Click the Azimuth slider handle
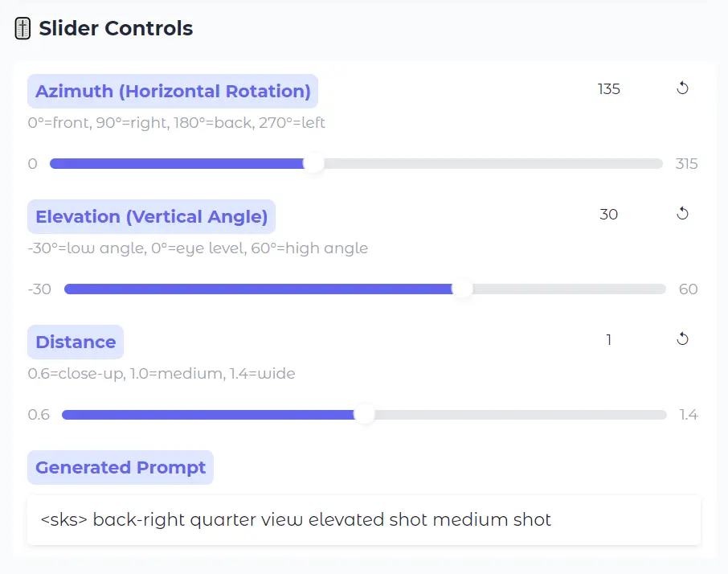The image size is (728, 574). 314,163
